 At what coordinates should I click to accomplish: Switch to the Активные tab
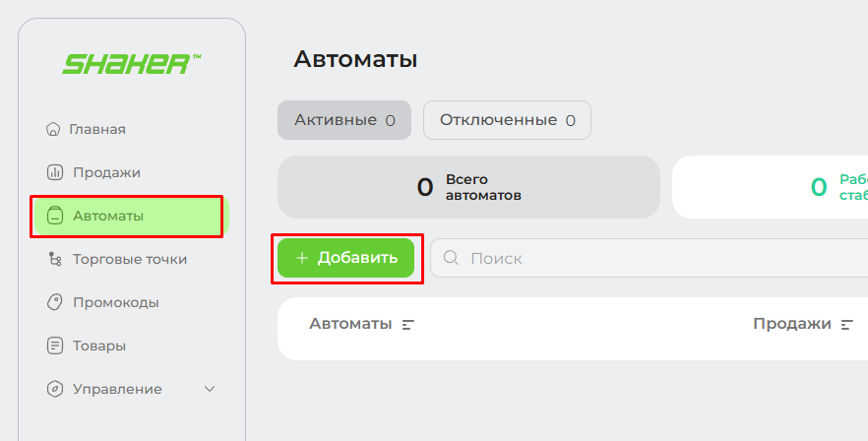pyautogui.click(x=344, y=120)
